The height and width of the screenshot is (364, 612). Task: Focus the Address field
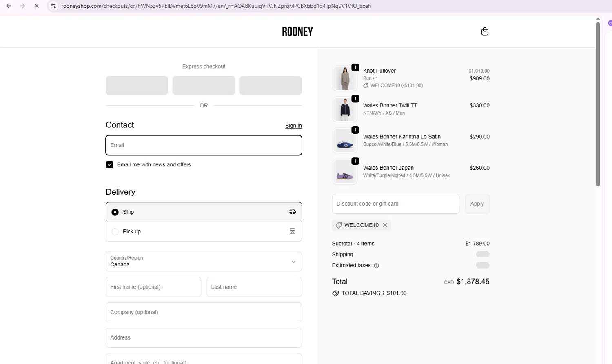[204, 337]
